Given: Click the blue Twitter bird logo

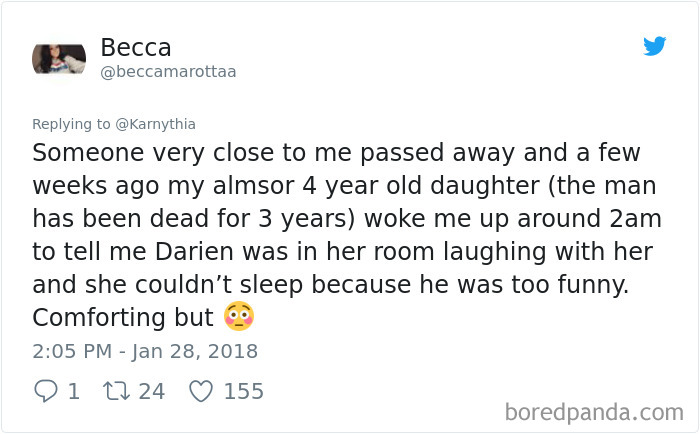Looking at the screenshot, I should (x=654, y=46).
